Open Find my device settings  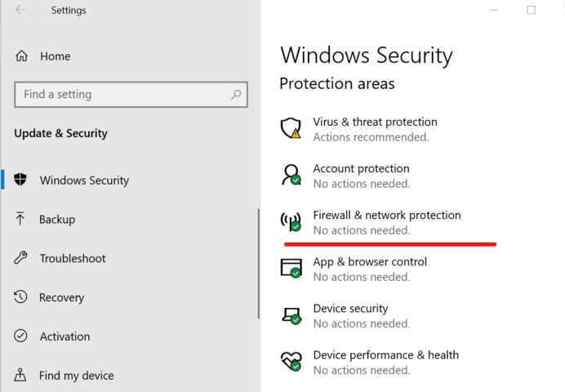click(77, 376)
